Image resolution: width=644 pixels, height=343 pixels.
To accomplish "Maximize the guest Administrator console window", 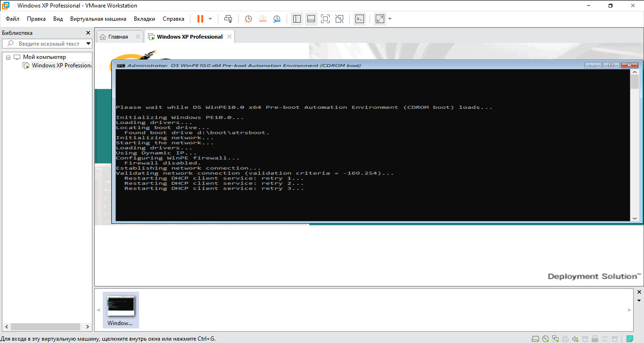I will coord(611,65).
